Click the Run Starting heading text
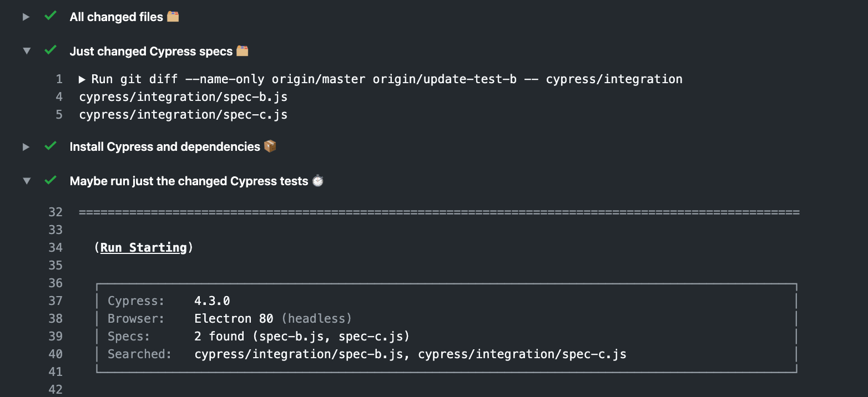This screenshot has width=868, height=397. [x=144, y=247]
